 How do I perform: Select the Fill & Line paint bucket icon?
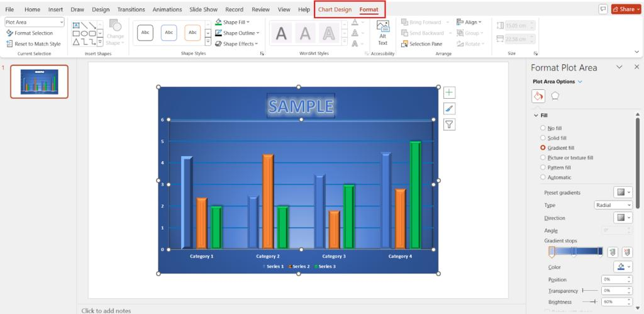point(538,96)
